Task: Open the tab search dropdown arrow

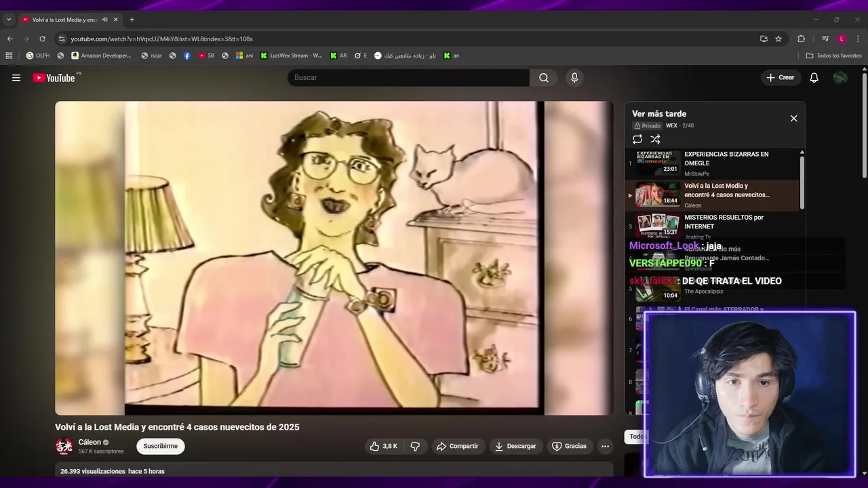Action: click(x=9, y=20)
